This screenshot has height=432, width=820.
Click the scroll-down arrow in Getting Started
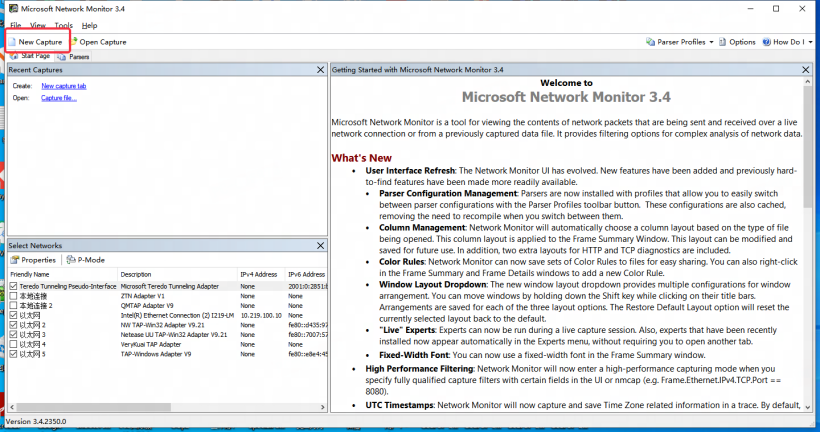point(807,407)
